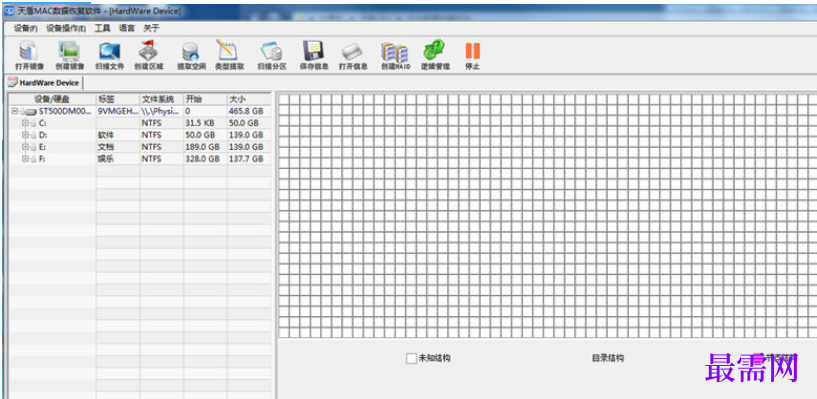The image size is (817, 399).
Task: Click the \\.\Physi... file system cell
Action: tap(161, 111)
